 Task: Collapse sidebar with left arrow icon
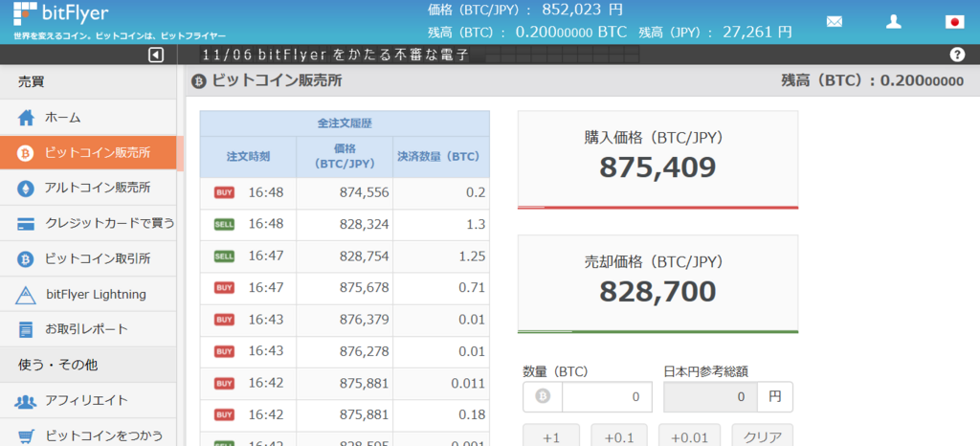156,55
